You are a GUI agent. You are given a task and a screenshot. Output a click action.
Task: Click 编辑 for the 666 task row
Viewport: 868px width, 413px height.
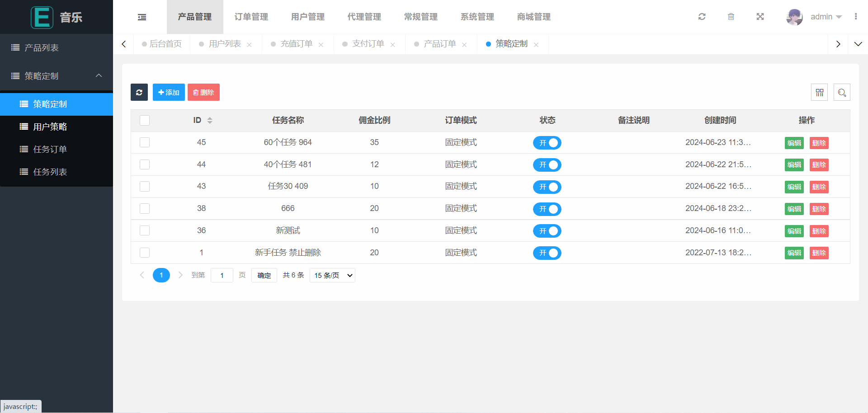click(x=794, y=209)
